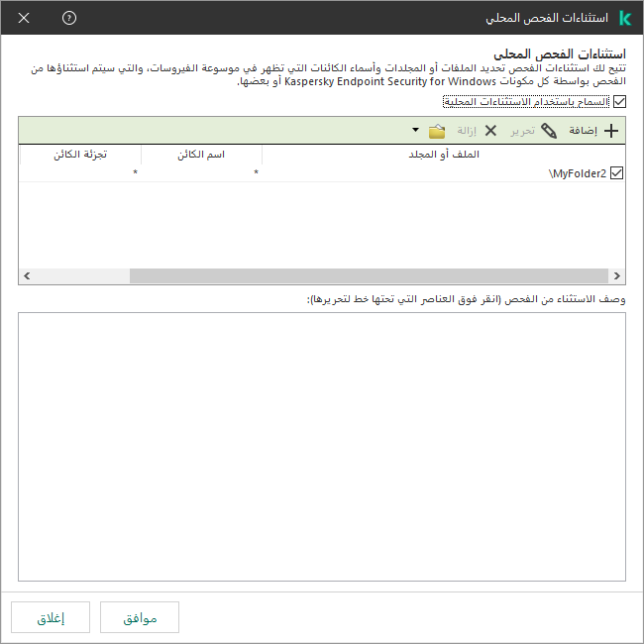Viewport: 644px width, 644px height.
Task: Click inside the exclusion description box
Action: [x=322, y=447]
